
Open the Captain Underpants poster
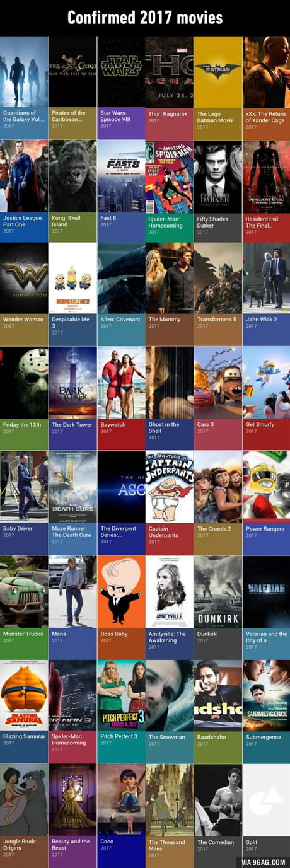[169, 486]
